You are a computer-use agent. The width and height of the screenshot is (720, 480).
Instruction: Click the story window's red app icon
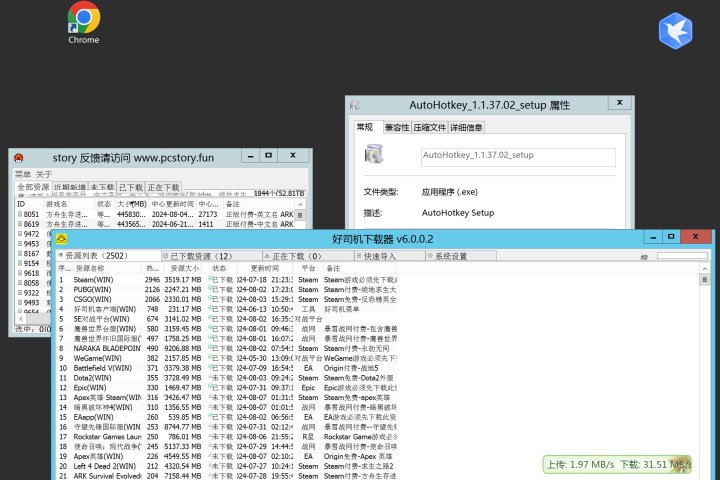[18, 158]
